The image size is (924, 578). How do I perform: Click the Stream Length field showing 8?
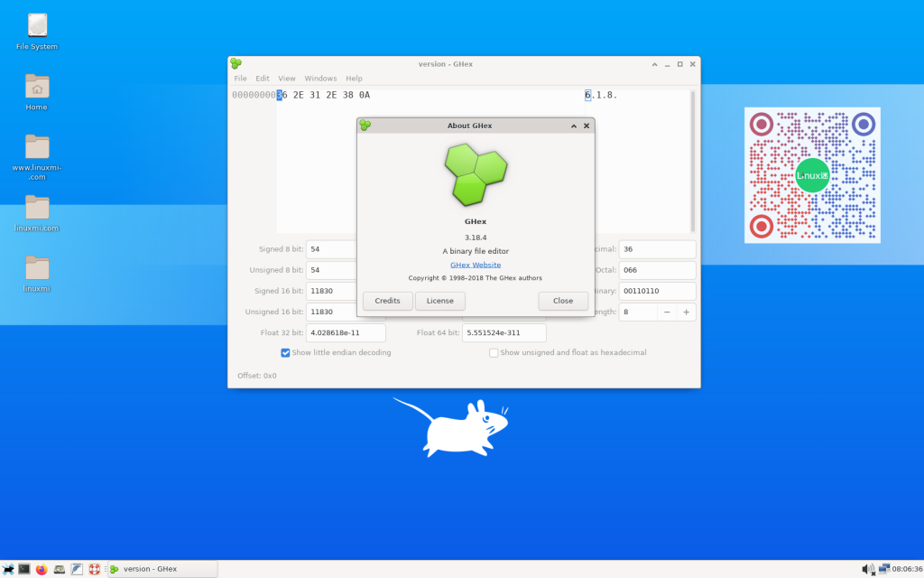(638, 312)
